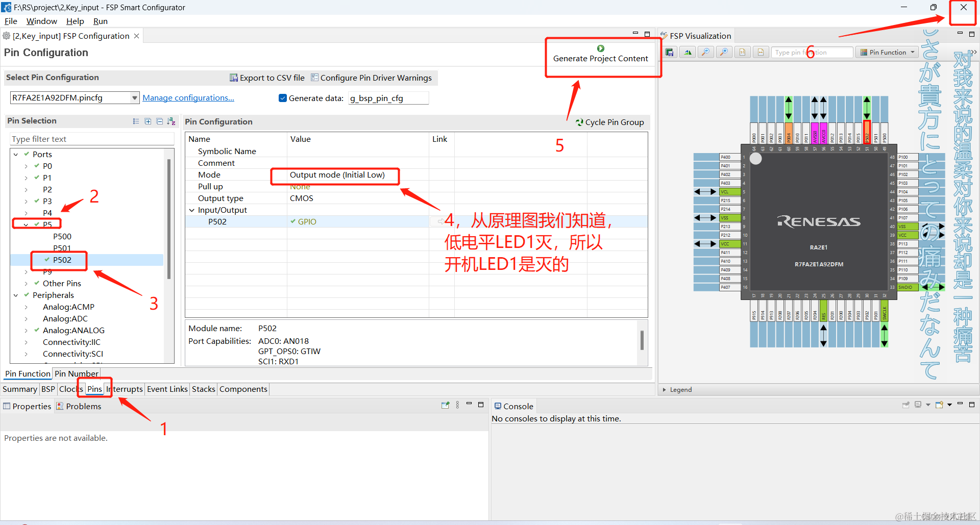Click the Type filter text field
Image resolution: width=980 pixels, height=525 pixels.
pyautogui.click(x=92, y=139)
